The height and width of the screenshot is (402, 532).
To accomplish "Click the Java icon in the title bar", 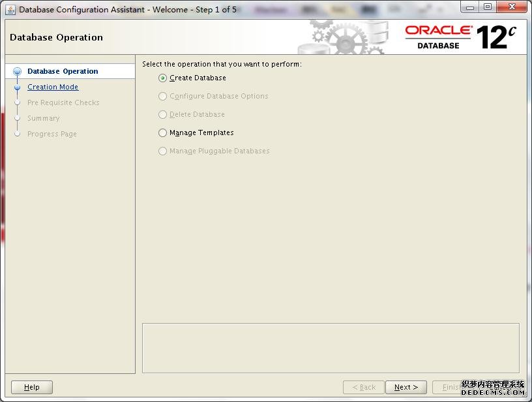I will pyautogui.click(x=10, y=9).
